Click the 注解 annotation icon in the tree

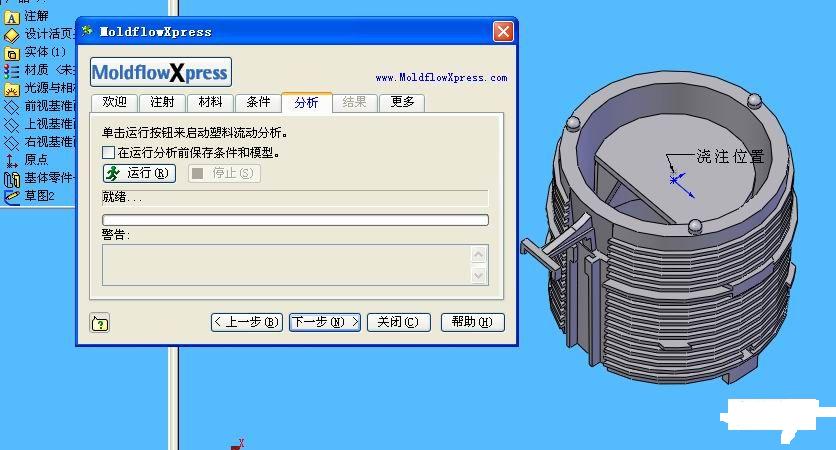[12, 18]
